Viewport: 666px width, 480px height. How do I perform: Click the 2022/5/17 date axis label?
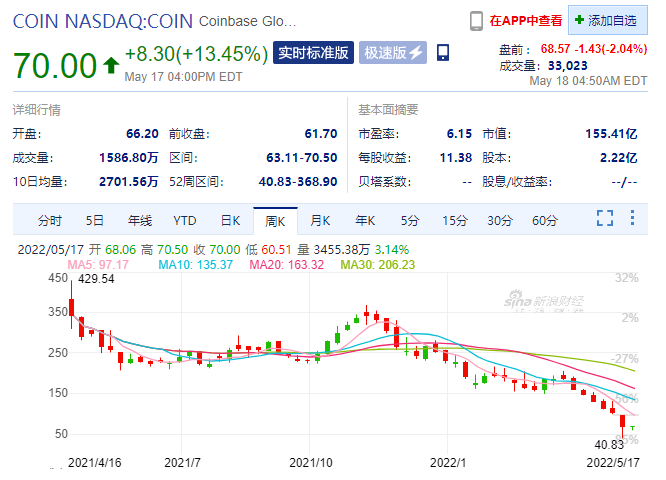point(613,463)
